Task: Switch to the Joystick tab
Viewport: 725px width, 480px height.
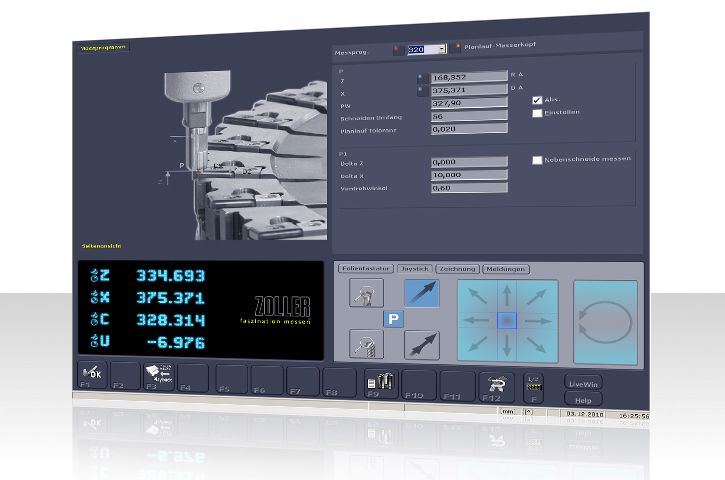Action: pos(414,269)
